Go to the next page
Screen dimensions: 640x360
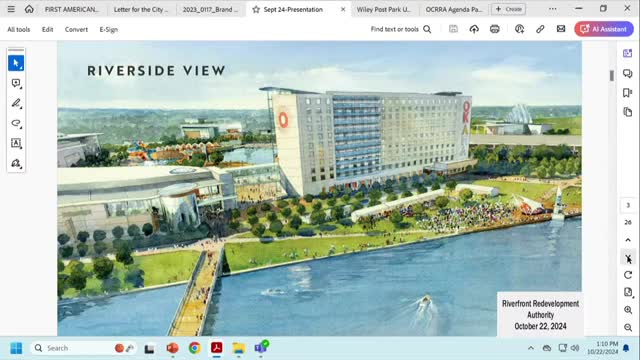(x=628, y=258)
